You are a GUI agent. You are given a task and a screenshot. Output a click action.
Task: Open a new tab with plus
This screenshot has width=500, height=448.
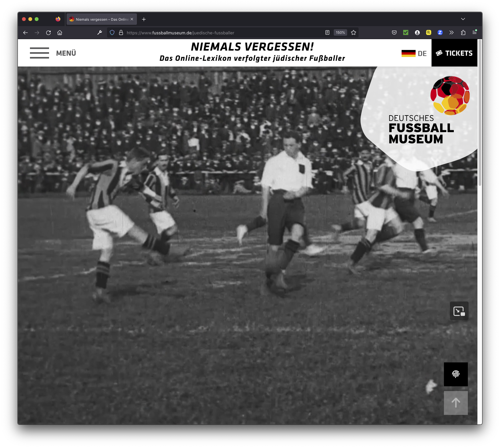click(144, 19)
